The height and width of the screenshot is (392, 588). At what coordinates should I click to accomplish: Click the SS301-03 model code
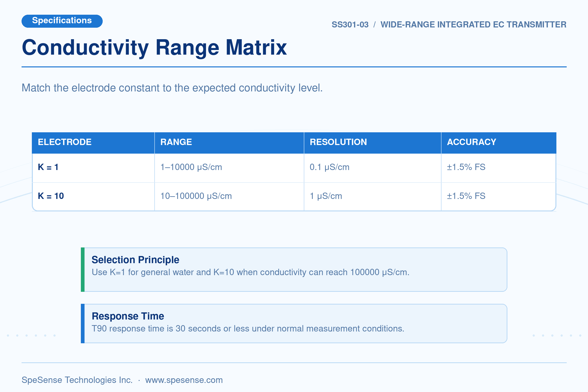coord(350,24)
